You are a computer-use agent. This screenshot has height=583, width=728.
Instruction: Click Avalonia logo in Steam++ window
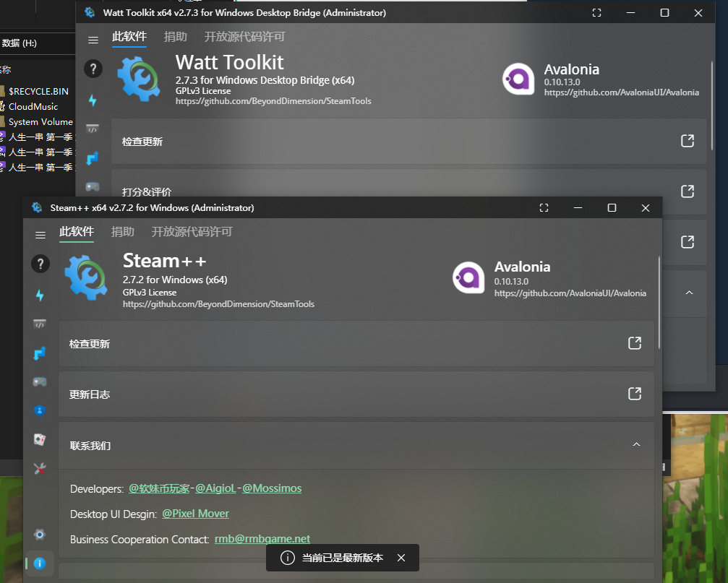[468, 277]
